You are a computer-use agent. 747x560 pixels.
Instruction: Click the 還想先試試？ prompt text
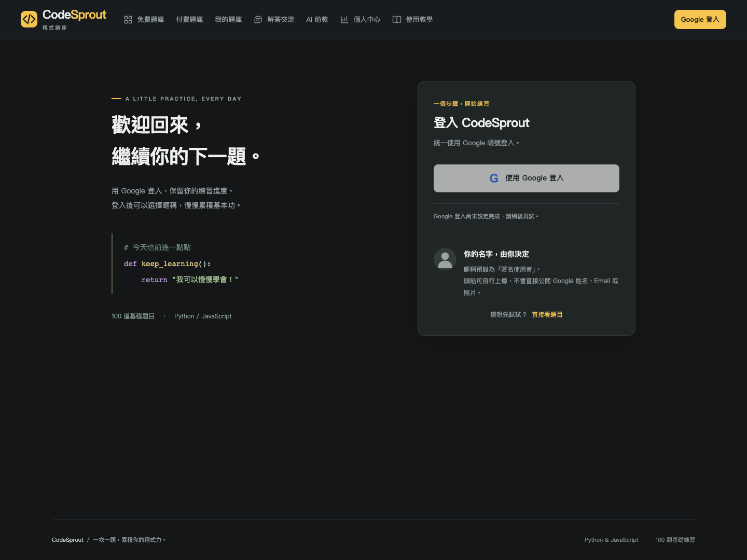pos(508,315)
